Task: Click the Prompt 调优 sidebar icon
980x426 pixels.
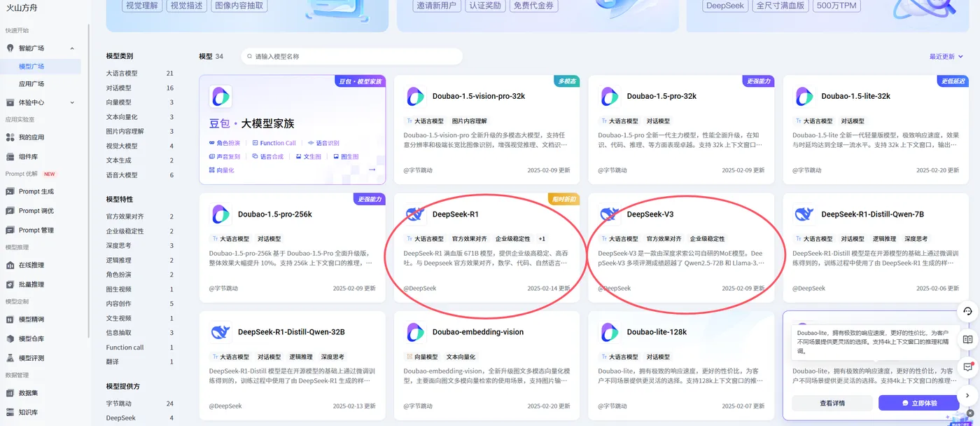Action: click(x=10, y=211)
